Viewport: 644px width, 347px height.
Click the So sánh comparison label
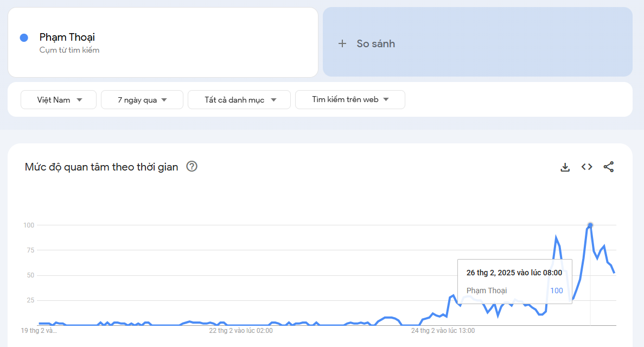(x=375, y=44)
